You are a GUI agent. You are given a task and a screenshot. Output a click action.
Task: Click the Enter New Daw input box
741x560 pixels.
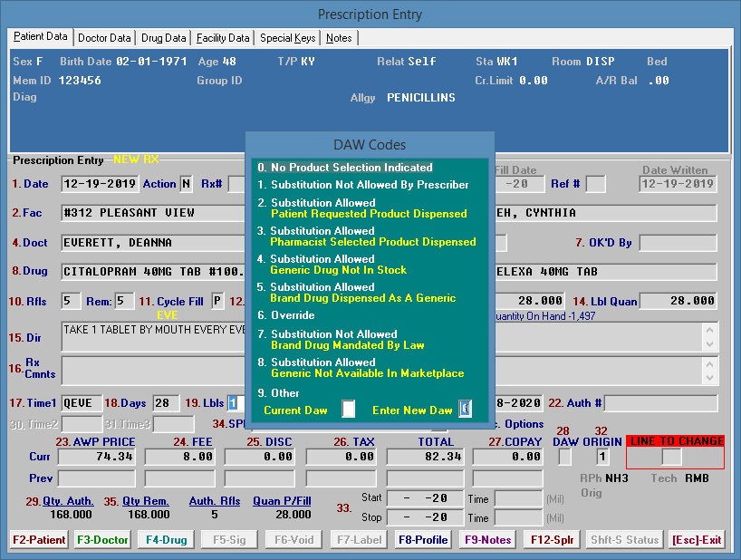click(465, 410)
